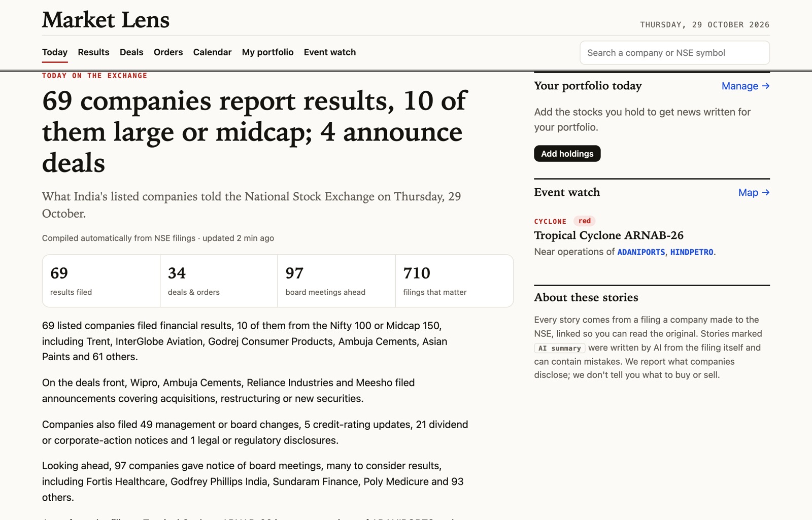The height and width of the screenshot is (520, 812).
Task: Click the date THURSDAY, 29 OCTOBER 2026
Action: tap(704, 25)
